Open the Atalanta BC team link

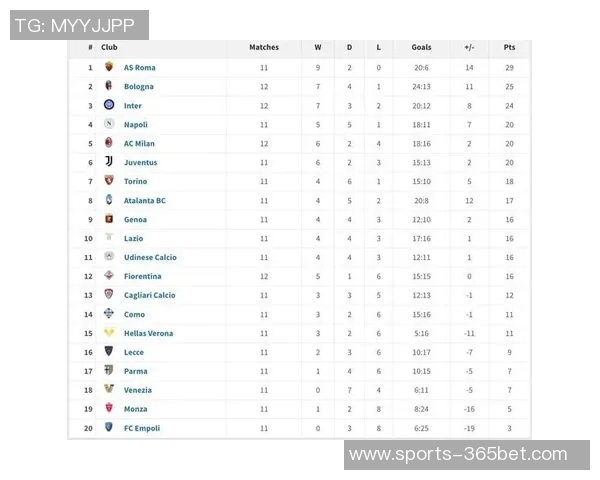click(x=144, y=200)
